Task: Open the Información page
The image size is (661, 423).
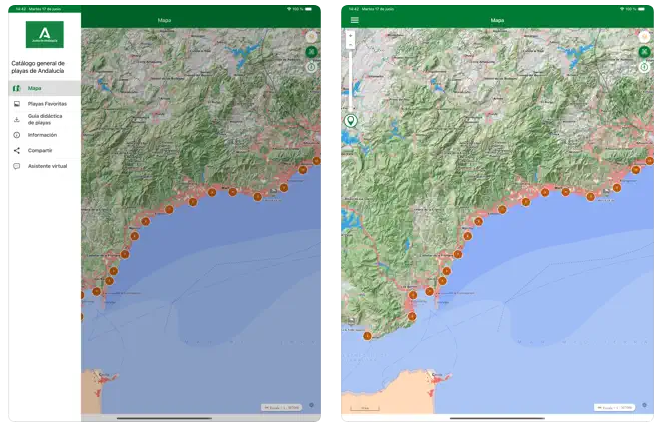Action: click(x=42, y=135)
